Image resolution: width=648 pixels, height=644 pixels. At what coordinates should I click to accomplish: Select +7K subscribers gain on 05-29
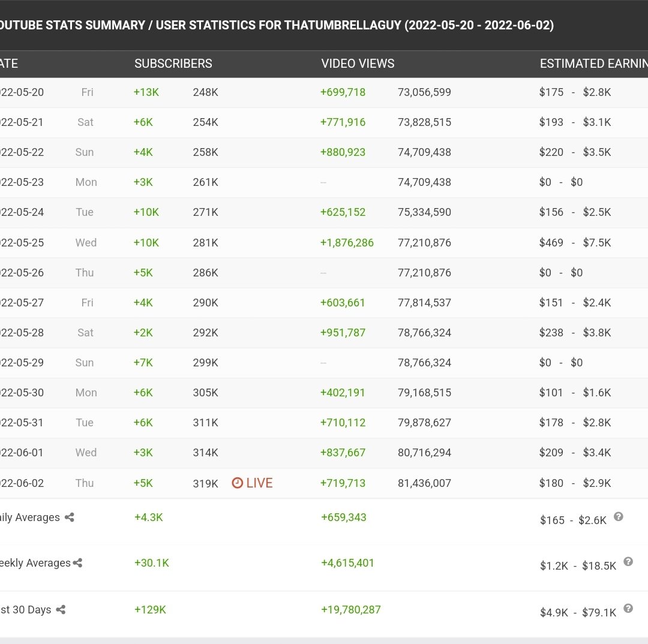143,363
